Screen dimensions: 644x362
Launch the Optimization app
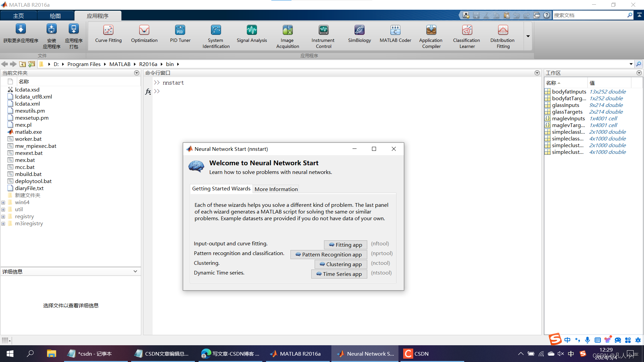(144, 34)
